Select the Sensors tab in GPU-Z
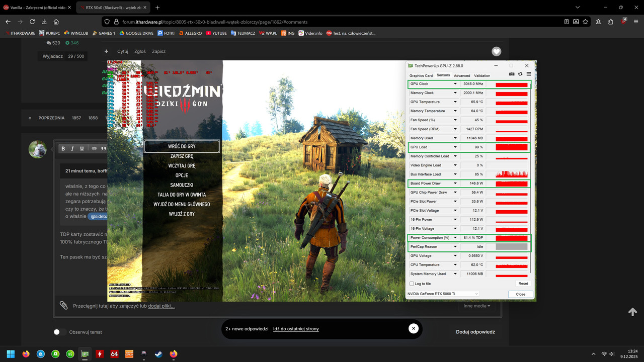This screenshot has height=362, width=644. pyautogui.click(x=443, y=75)
